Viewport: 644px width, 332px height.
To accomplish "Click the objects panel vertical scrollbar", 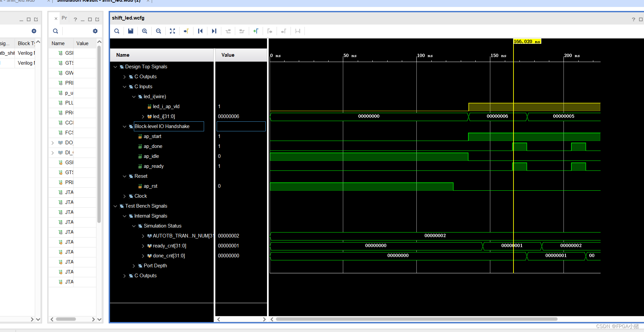I will pyautogui.click(x=99, y=134).
